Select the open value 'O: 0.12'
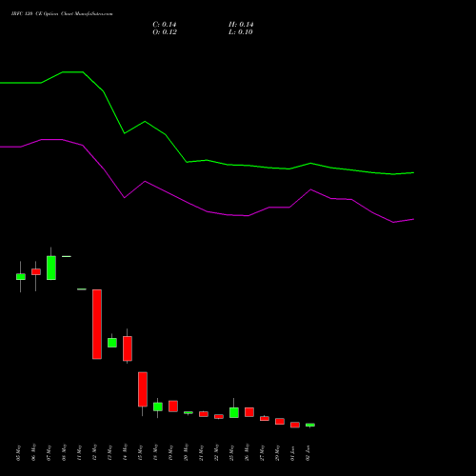This screenshot has width=476, height=476. click(x=165, y=32)
